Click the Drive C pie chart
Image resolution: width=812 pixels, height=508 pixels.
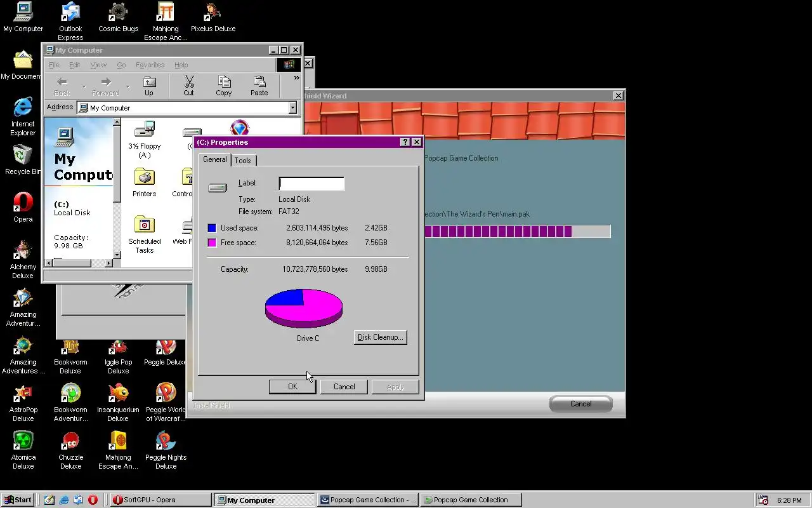tap(304, 308)
